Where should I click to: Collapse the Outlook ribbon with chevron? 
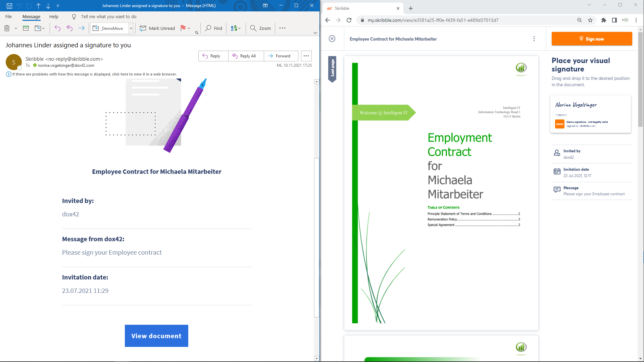315,33
